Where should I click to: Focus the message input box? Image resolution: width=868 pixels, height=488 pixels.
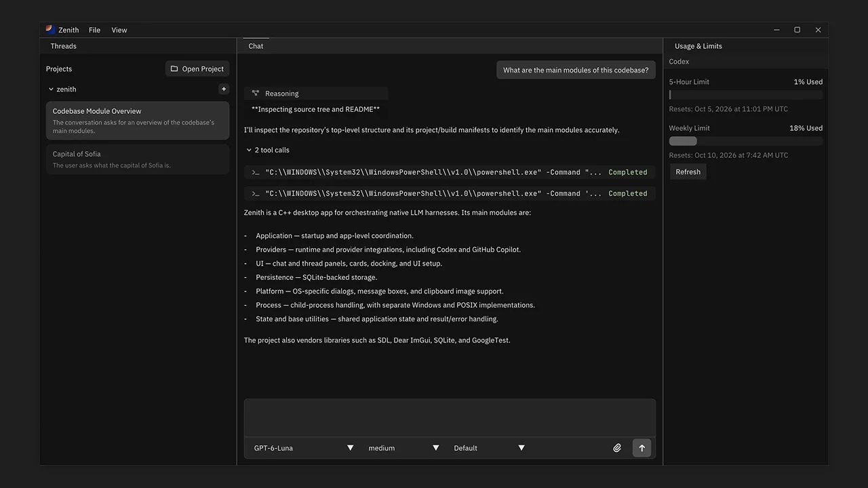[x=450, y=418]
